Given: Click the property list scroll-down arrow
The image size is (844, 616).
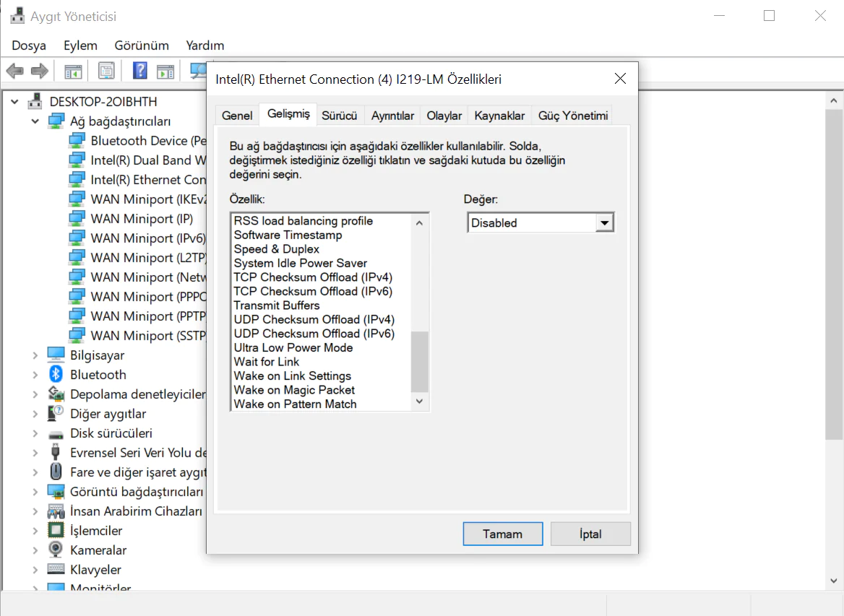Looking at the screenshot, I should tap(420, 402).
